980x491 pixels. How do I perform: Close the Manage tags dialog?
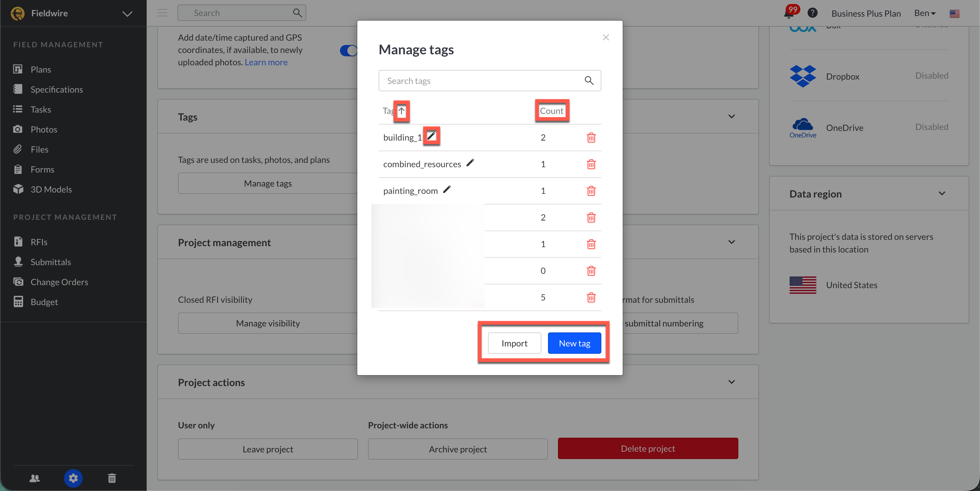coord(606,37)
